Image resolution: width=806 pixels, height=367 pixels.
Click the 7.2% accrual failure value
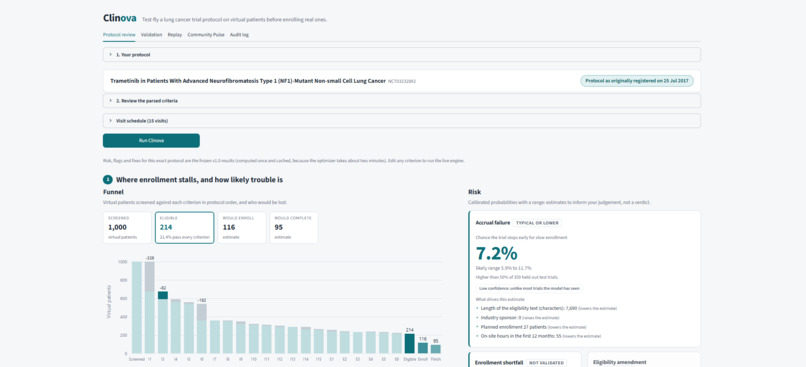click(497, 253)
